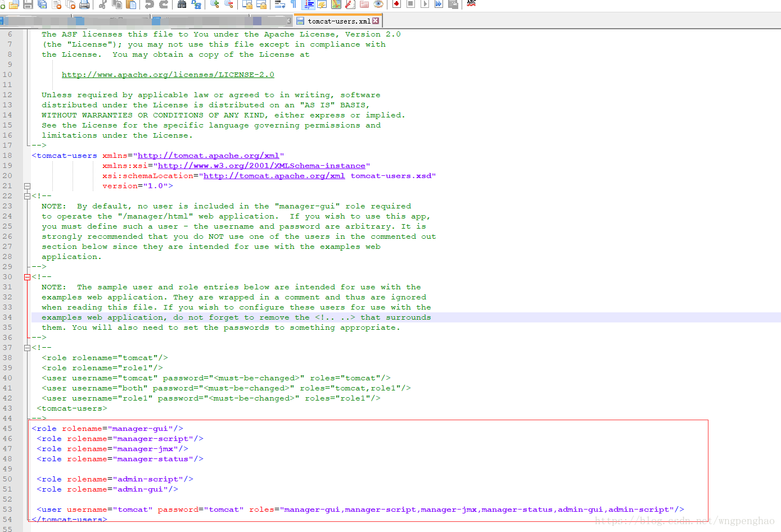The width and height of the screenshot is (781, 532).
Task: Show the Document Map panel
Action: click(336, 4)
